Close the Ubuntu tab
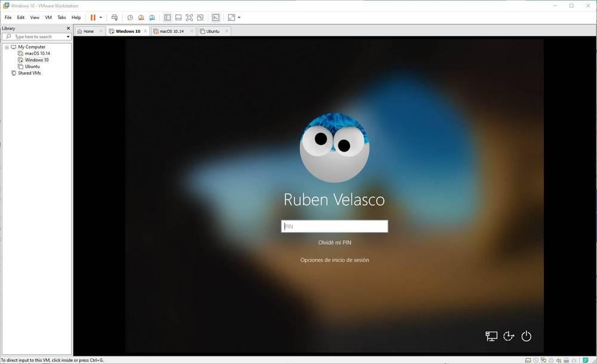The height and width of the screenshot is (364, 597). 226,31
